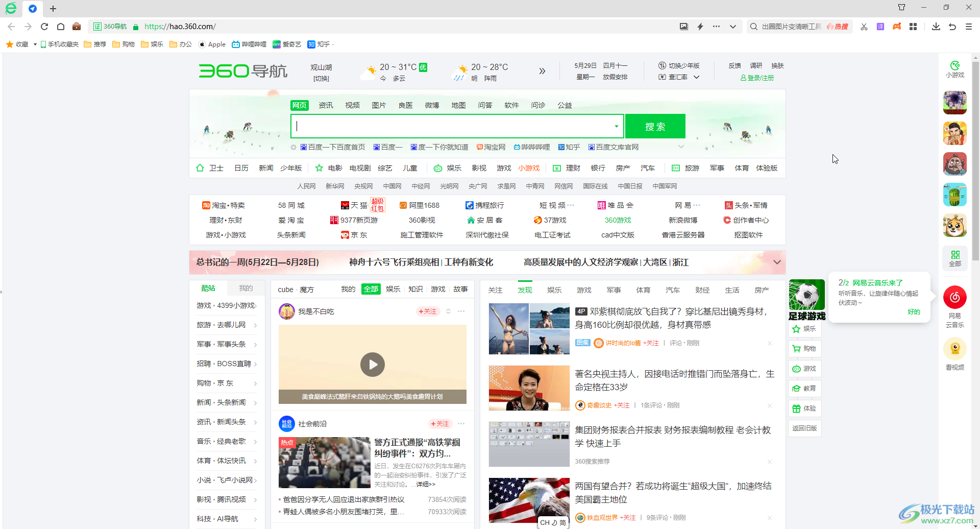The image size is (980, 529).
Task: Click the page vertical scrollbar
Action: coord(975,161)
